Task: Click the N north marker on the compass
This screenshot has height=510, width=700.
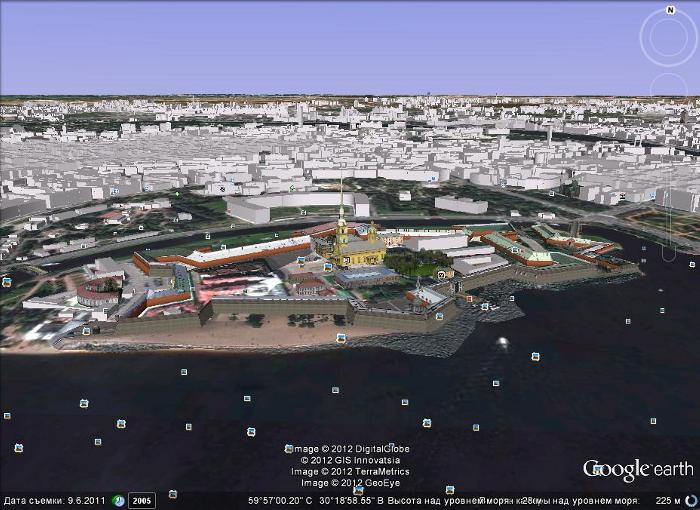Action: click(669, 11)
